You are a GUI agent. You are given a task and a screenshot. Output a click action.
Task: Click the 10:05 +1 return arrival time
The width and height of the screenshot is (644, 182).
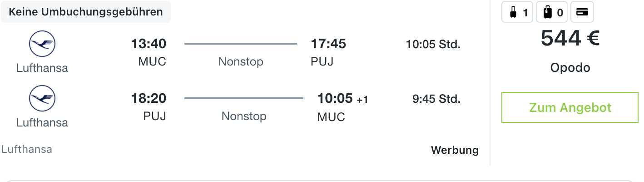[x=342, y=98]
